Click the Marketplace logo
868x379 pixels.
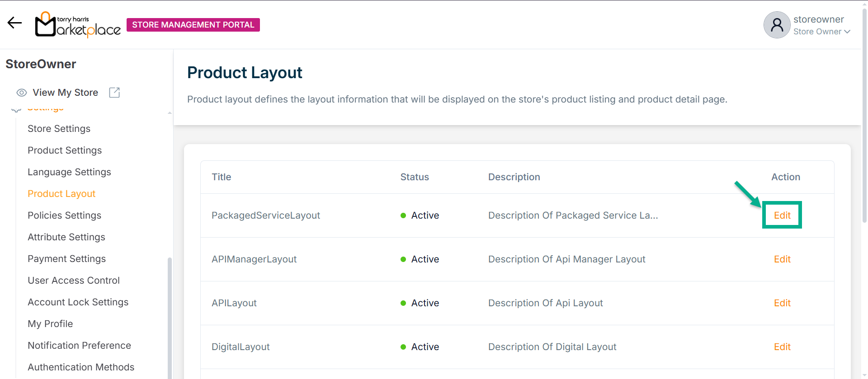coord(78,25)
